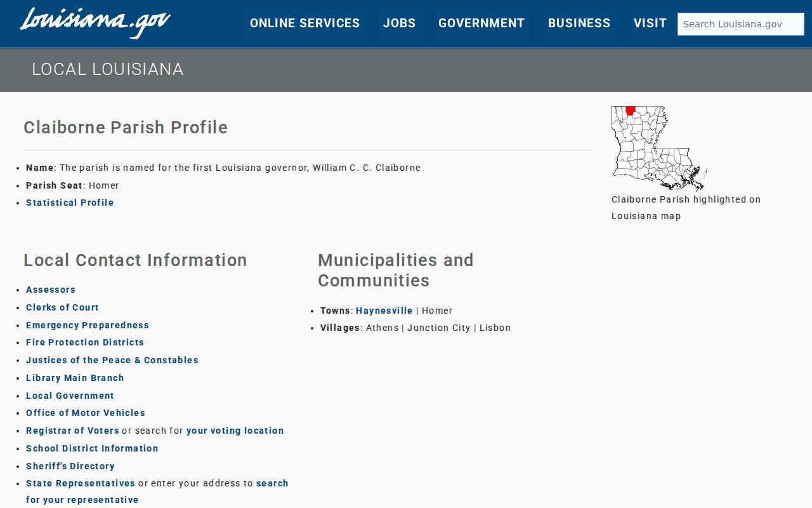Open Justices of the Peace & Constables
The image size is (812, 508).
pyautogui.click(x=112, y=360)
